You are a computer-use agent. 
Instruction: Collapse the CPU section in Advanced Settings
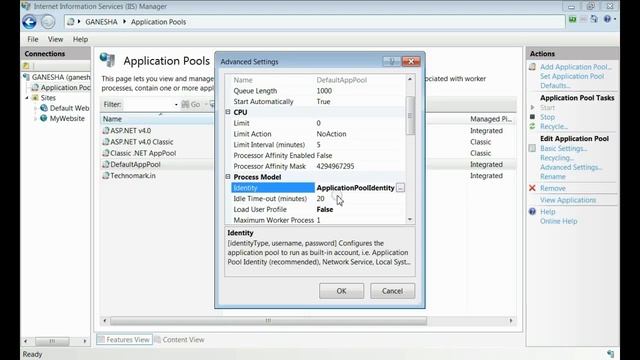[x=228, y=112]
